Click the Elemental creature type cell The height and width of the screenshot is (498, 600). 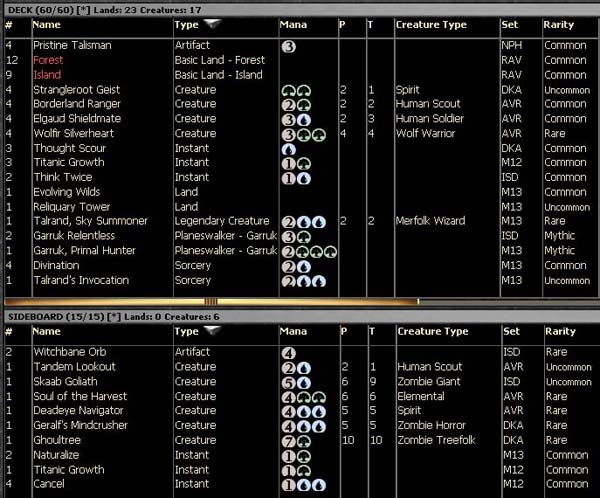point(421,396)
